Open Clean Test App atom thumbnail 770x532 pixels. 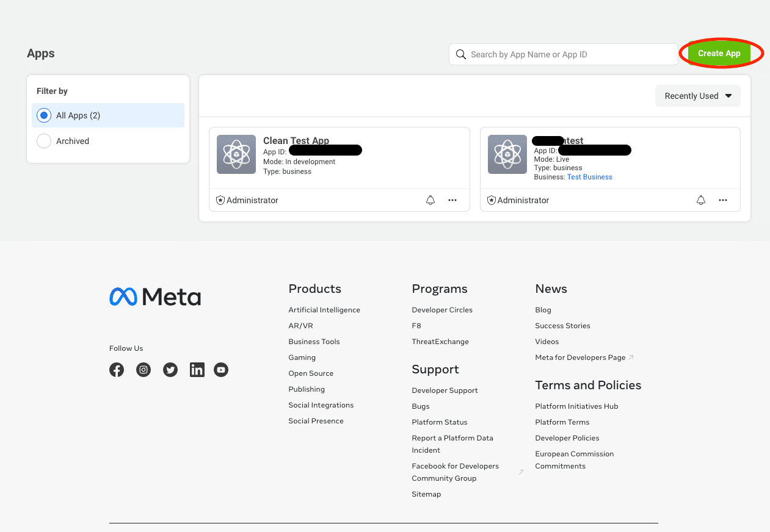coord(236,154)
